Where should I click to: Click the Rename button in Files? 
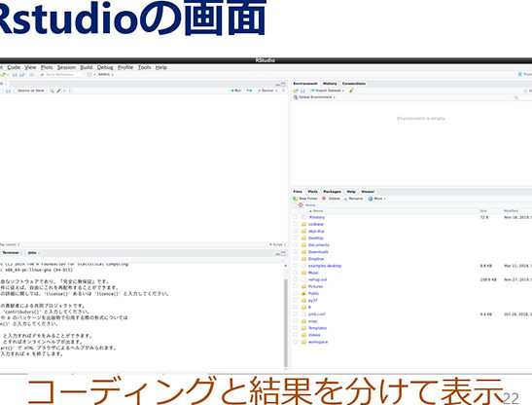point(353,199)
